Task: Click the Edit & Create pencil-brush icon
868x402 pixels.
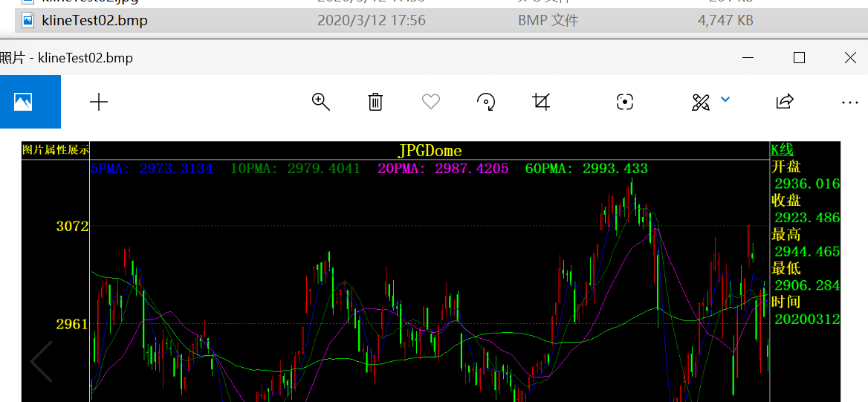Action: point(700,102)
